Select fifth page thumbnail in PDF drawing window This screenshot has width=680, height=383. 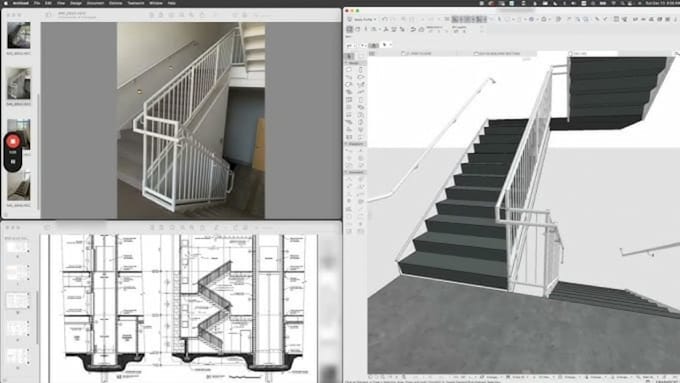click(17, 356)
